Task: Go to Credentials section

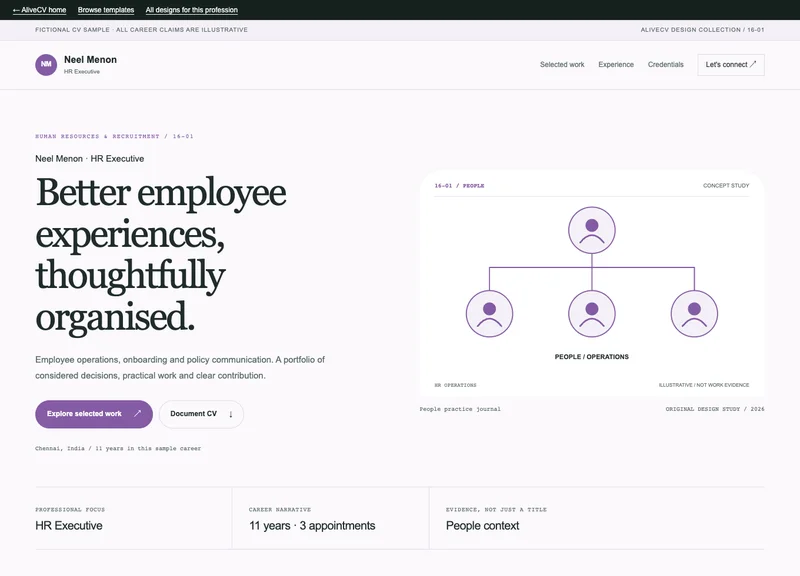Action: pyautogui.click(x=665, y=64)
